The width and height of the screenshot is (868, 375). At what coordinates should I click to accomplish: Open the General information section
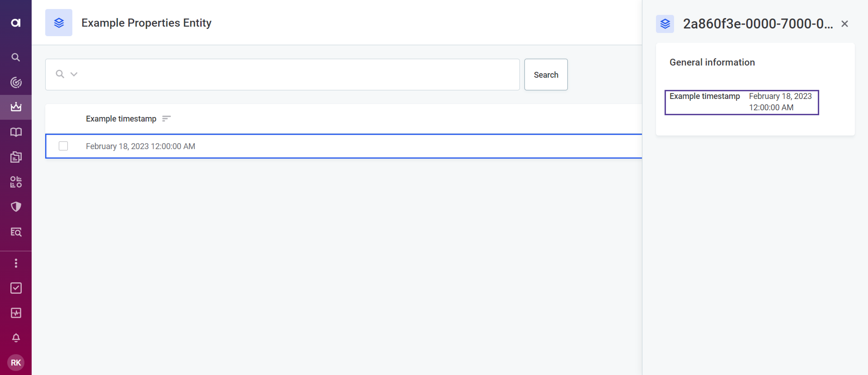pos(712,62)
